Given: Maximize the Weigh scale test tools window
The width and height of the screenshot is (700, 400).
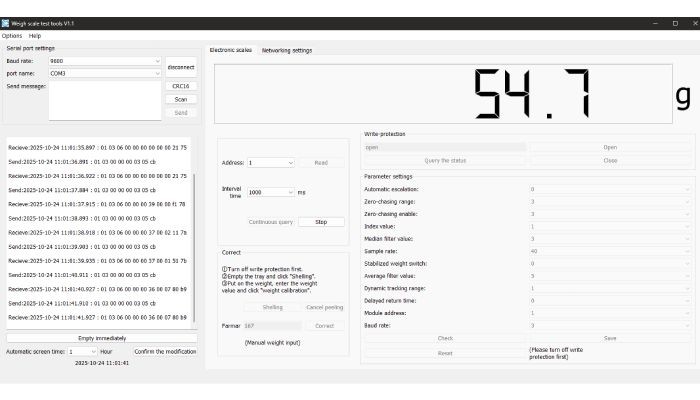Looking at the screenshot, I should [675, 23].
